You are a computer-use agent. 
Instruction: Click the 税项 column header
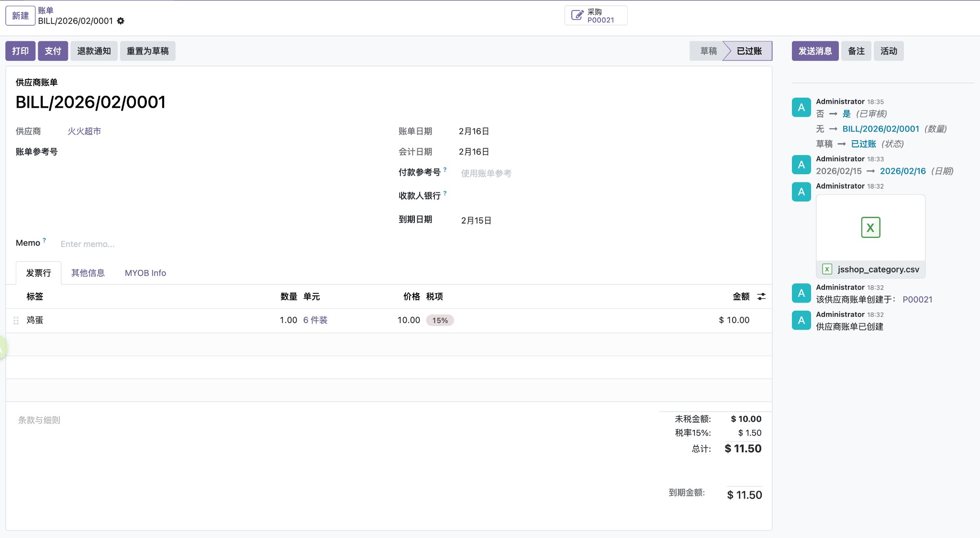click(x=434, y=297)
